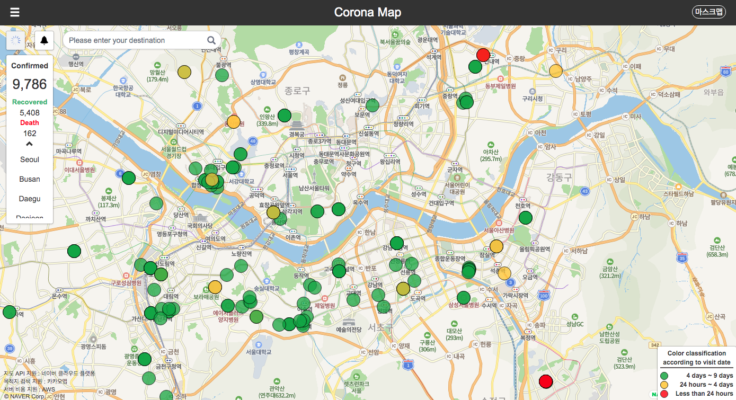The image size is (736, 400).
Task: Click the destination search input field
Action: pyautogui.click(x=135, y=41)
